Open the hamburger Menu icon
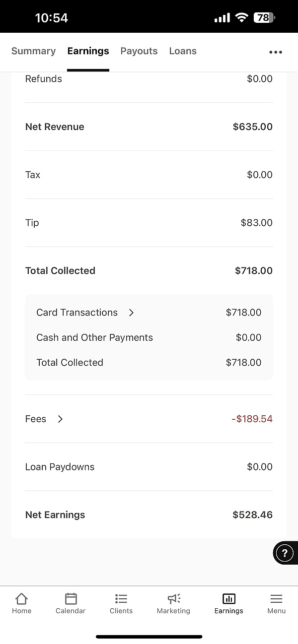The height and width of the screenshot is (644, 298). pos(276,598)
